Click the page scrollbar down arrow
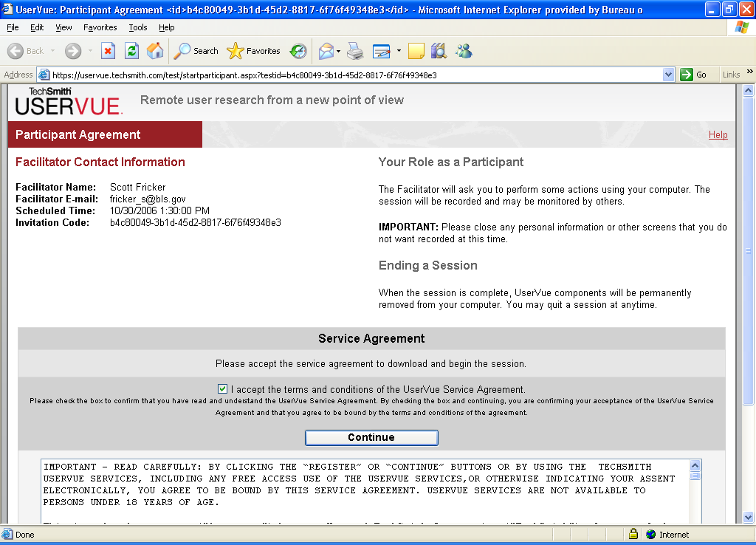Image resolution: width=756 pixels, height=545 pixels. [749, 518]
